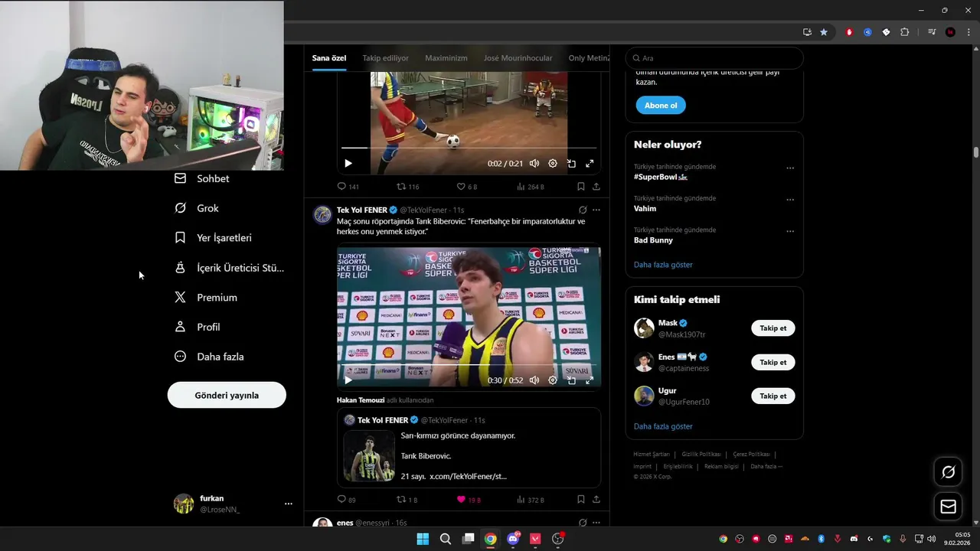Expand Daha fazla footer links
Screen dimensions: 980x551
pos(766,467)
